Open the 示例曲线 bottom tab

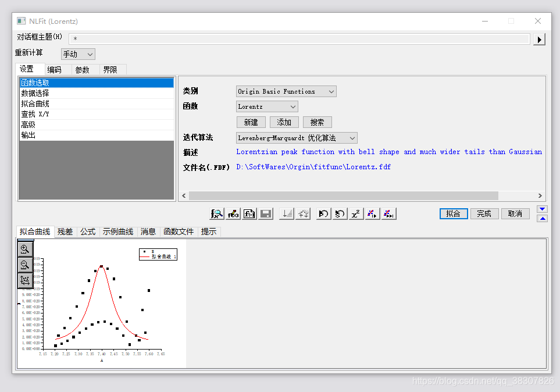[118, 232]
